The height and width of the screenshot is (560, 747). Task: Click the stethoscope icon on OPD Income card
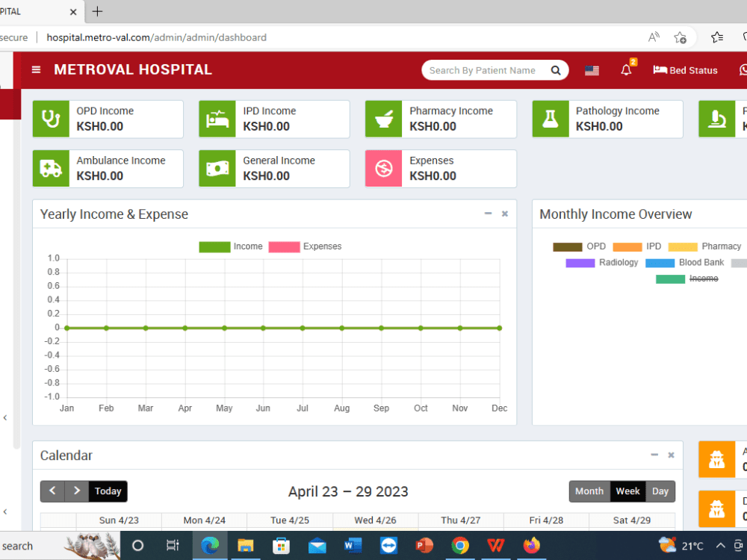(x=50, y=119)
